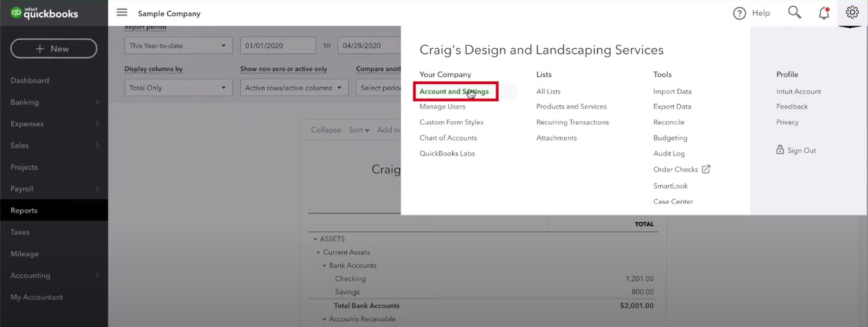
Task: Click the Sign Out lock icon
Action: point(780,150)
